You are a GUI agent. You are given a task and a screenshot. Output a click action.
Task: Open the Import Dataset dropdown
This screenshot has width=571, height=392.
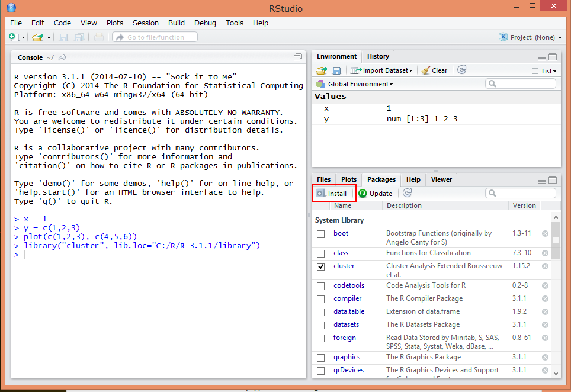381,70
